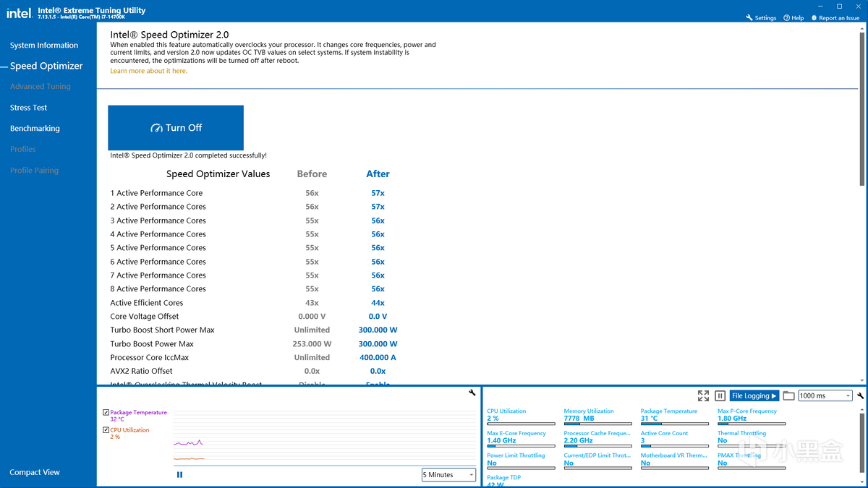
Task: Click the Intel logo
Action: (x=19, y=13)
